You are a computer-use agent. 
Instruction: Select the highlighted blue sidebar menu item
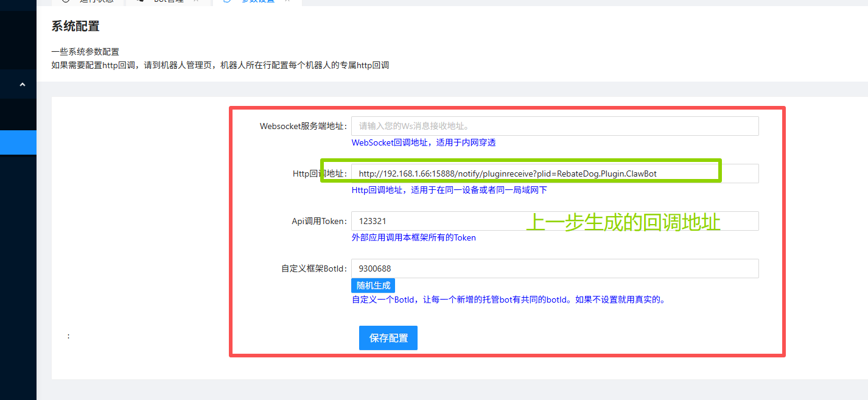(x=18, y=142)
